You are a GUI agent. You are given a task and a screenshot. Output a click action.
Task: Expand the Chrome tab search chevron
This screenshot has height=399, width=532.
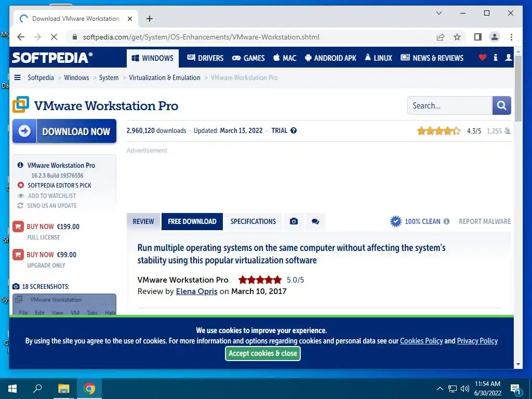[438, 13]
